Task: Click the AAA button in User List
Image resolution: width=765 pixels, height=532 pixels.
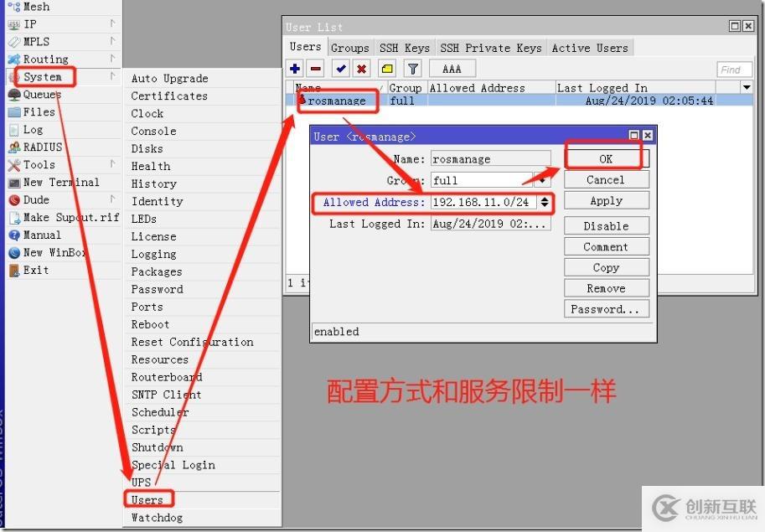Action: pos(452,69)
